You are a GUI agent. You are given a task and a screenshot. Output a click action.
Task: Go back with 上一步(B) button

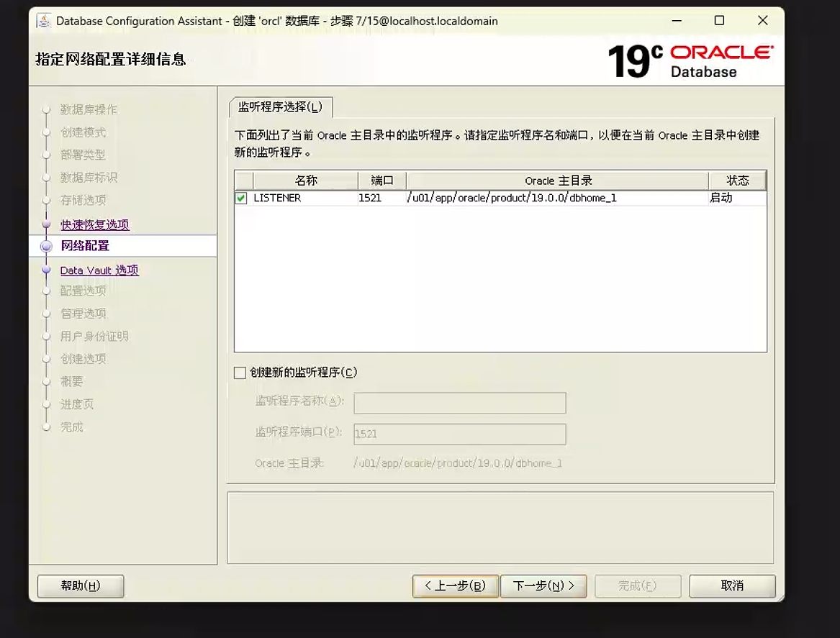click(x=456, y=586)
